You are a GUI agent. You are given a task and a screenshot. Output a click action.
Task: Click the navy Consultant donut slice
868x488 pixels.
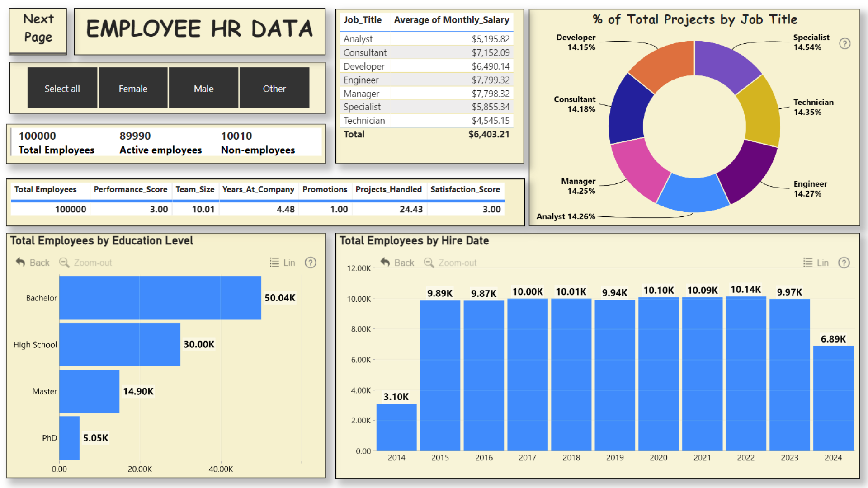point(628,111)
